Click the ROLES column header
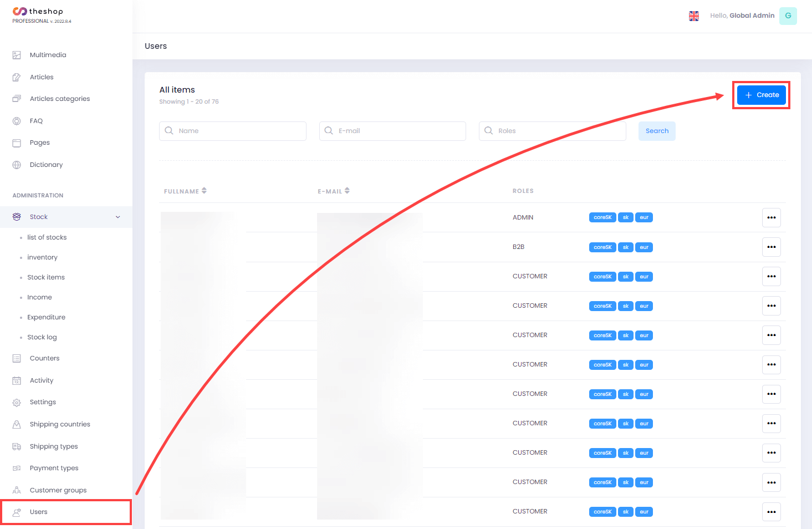The height and width of the screenshot is (529, 812). [523, 191]
